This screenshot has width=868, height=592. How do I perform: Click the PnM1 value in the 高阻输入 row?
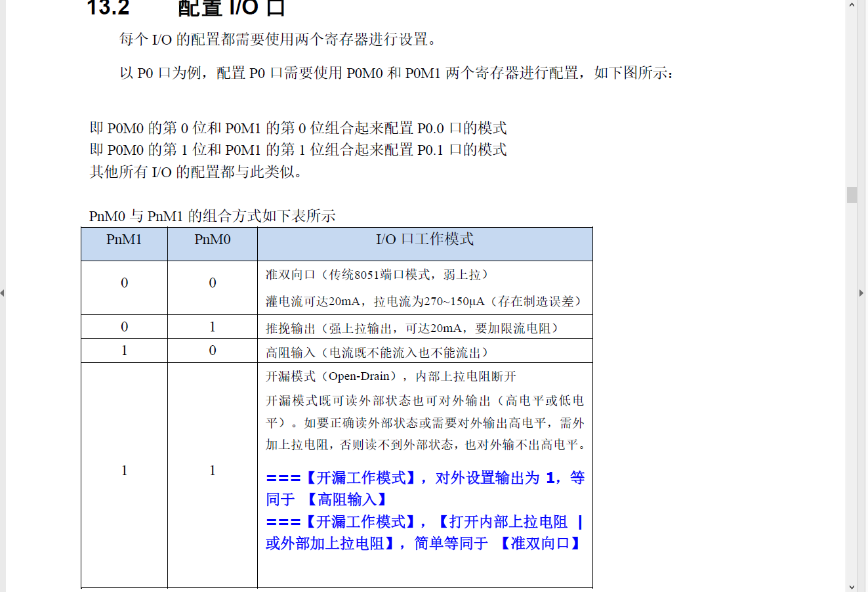point(125,350)
